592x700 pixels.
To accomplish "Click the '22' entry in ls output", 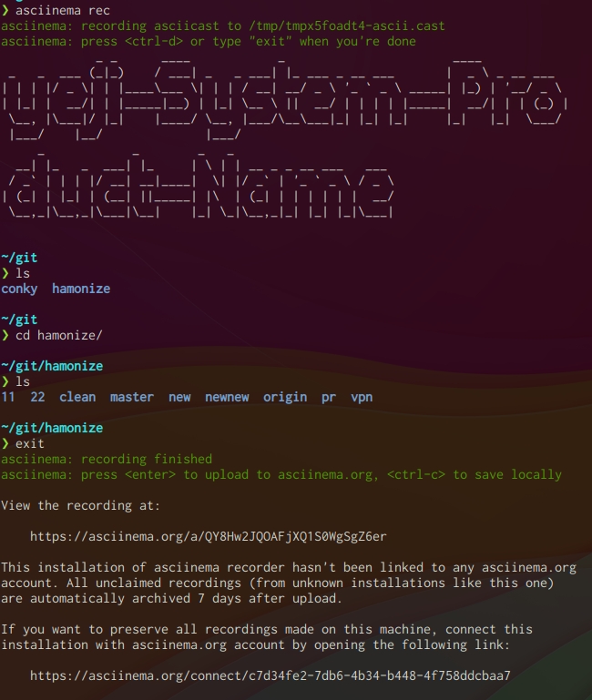I will [37, 397].
